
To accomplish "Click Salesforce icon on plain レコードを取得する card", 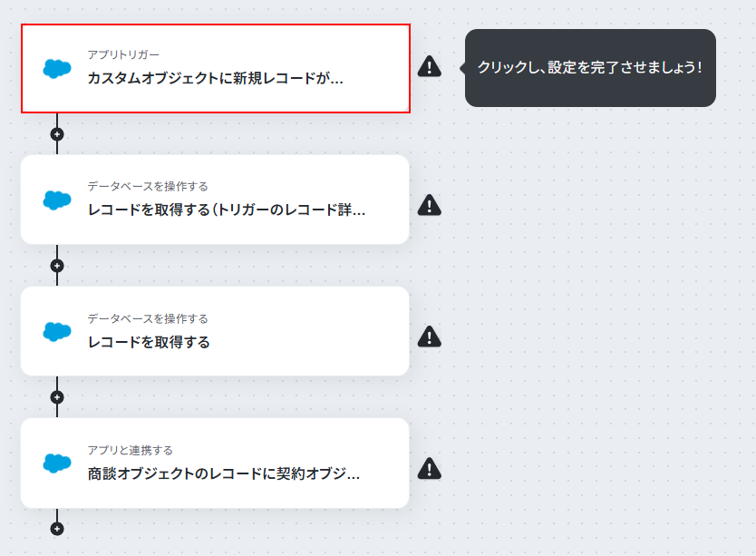I will 57,332.
